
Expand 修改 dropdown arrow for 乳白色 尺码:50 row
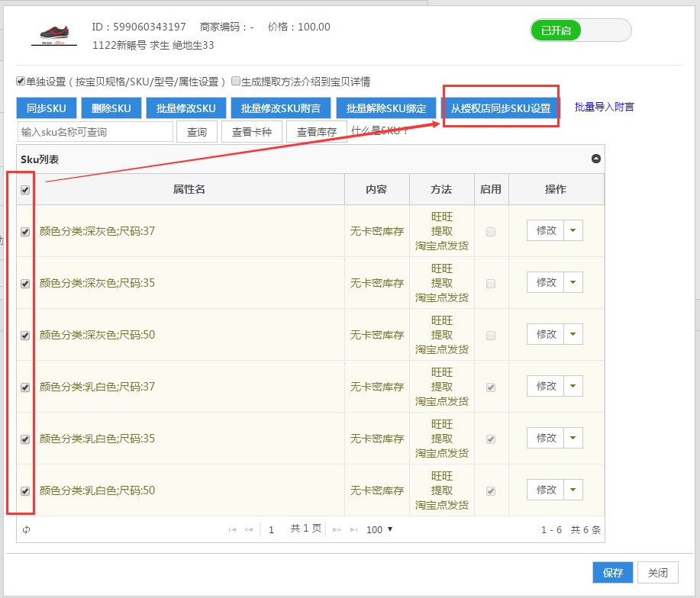point(573,490)
